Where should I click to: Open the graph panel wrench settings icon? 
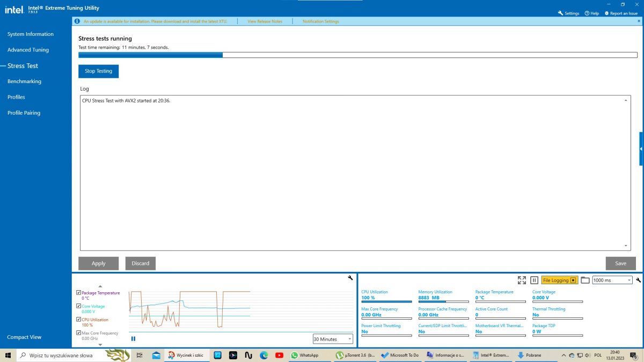pyautogui.click(x=350, y=278)
